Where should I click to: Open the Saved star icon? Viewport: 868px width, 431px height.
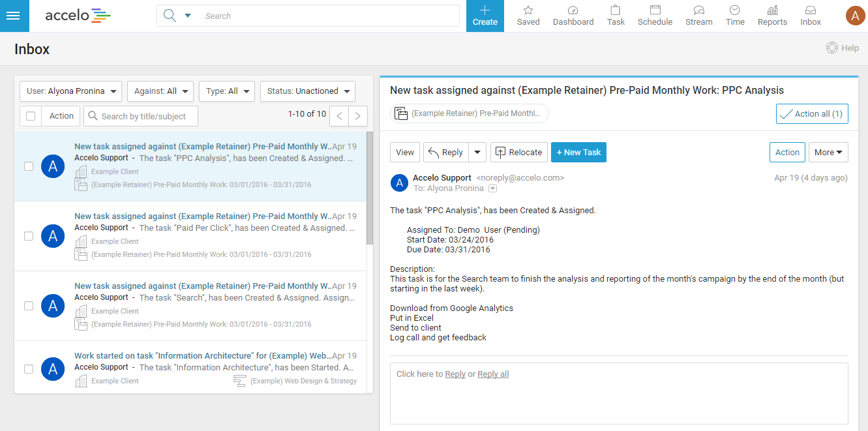click(x=528, y=10)
